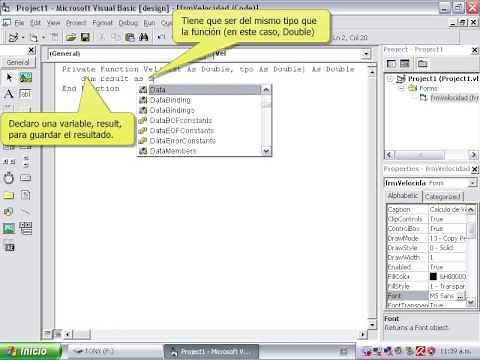Select the Pointer tool in the toolbox
Viewport: 480px width, 360px height.
point(9,78)
